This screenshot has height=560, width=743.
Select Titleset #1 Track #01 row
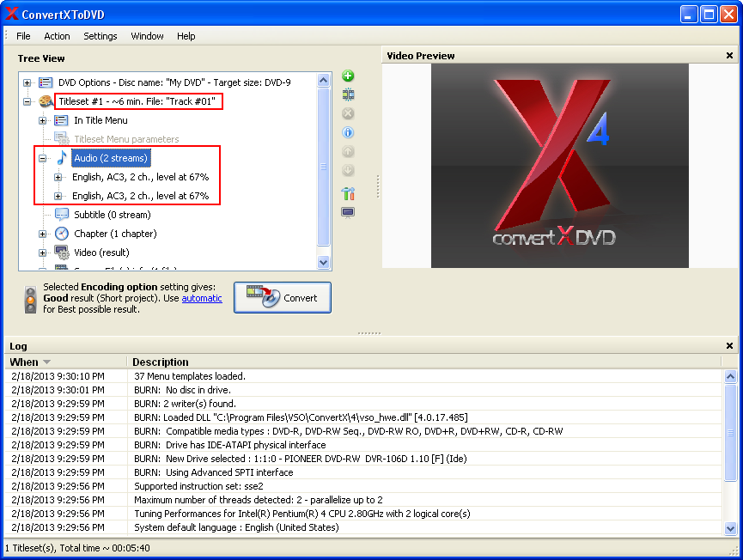click(x=137, y=101)
